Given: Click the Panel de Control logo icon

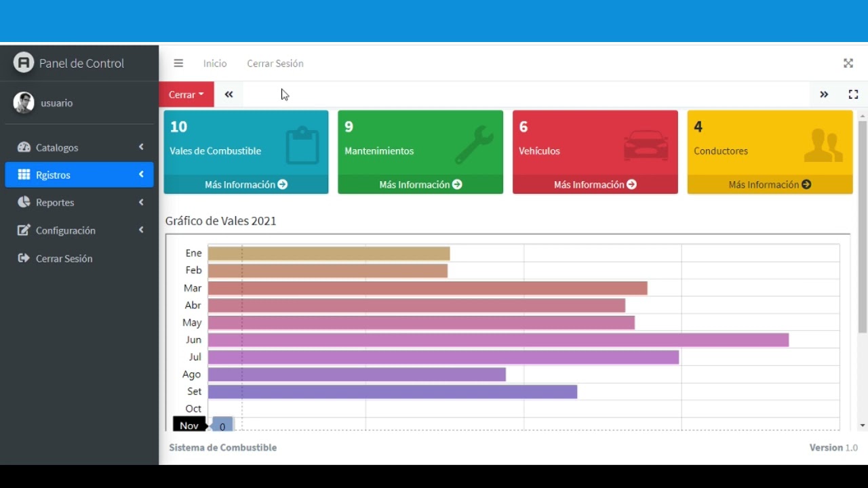Looking at the screenshot, I should click(24, 62).
